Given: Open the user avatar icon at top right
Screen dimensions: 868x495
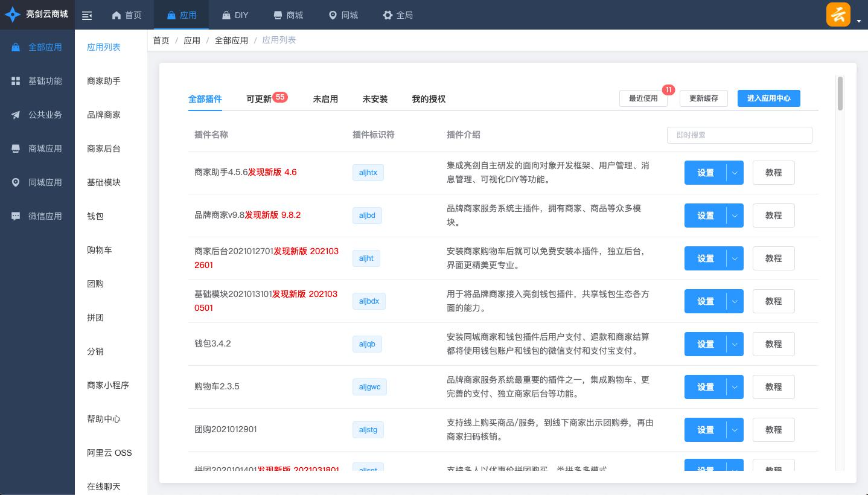Looking at the screenshot, I should (x=838, y=14).
